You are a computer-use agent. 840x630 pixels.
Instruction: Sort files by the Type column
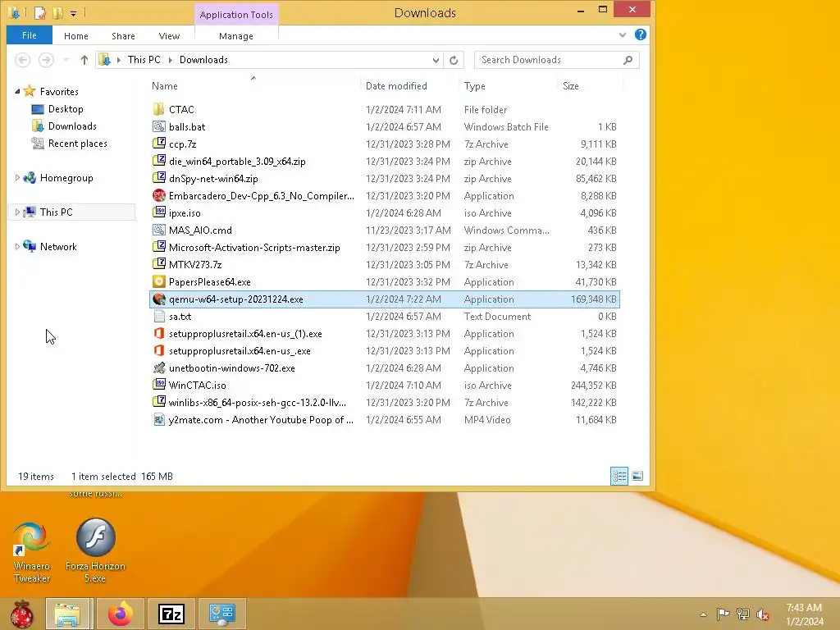click(x=508, y=85)
